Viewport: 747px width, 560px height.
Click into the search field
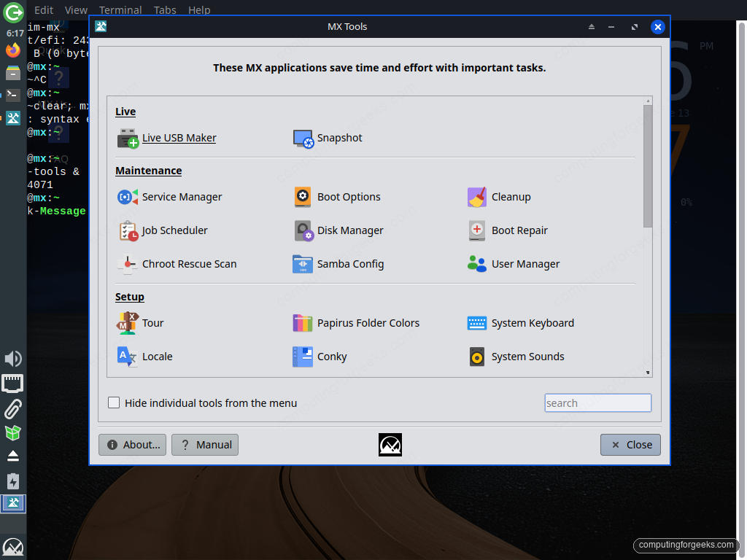(598, 402)
